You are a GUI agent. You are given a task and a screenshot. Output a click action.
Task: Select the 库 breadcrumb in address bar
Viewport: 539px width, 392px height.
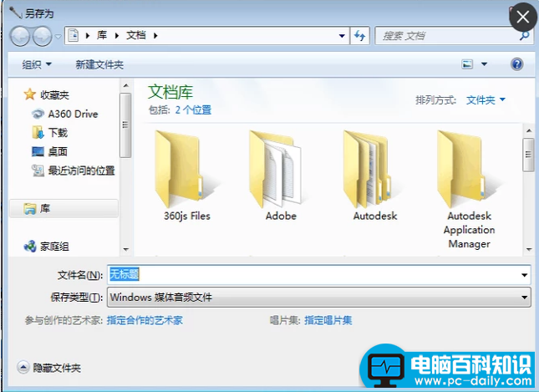(x=102, y=35)
